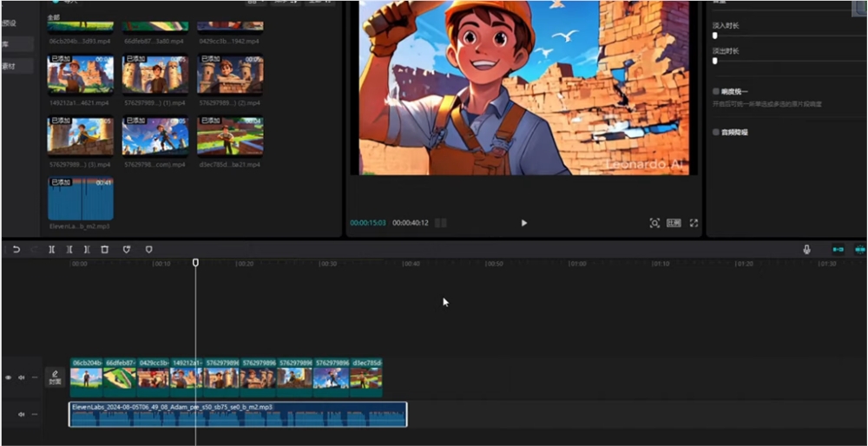Click the current timecode 00:00:15:03
Viewport: 868px width, 446px height.
[x=368, y=223]
